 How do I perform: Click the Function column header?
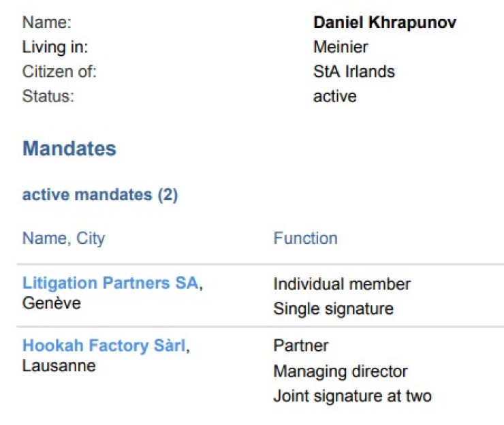(x=305, y=238)
